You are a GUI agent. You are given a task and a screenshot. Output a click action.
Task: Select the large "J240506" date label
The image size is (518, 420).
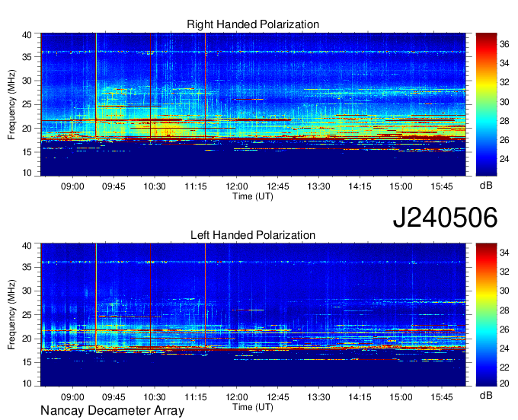coord(445,218)
